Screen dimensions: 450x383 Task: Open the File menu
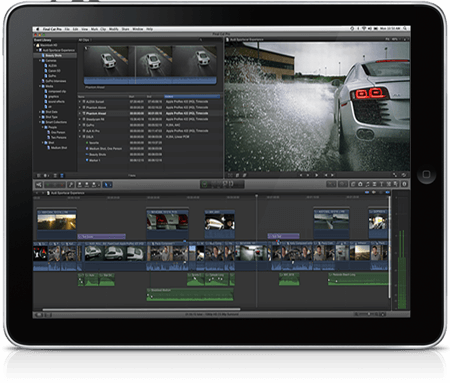click(x=67, y=29)
